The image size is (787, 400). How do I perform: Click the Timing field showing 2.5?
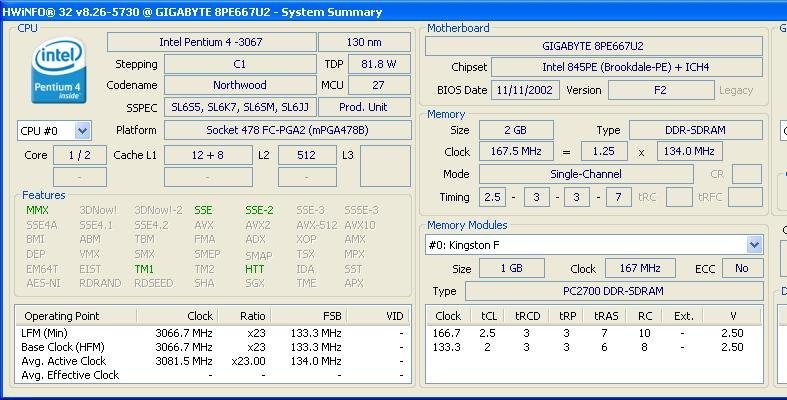tap(493, 197)
